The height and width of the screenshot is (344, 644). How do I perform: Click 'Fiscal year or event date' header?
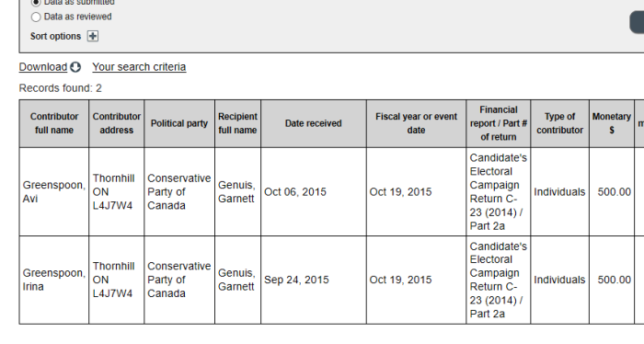417,123
